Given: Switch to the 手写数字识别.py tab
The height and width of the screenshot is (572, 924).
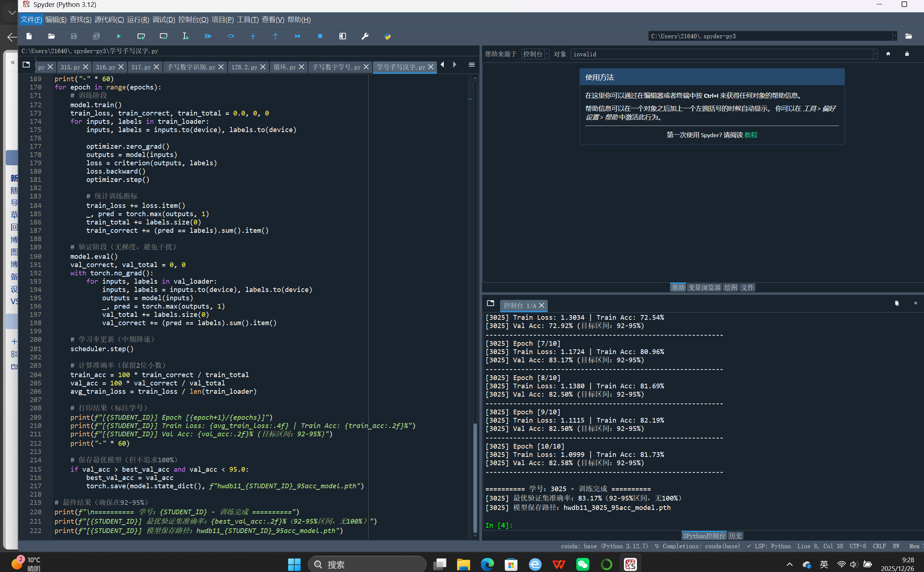Looking at the screenshot, I should tap(191, 67).
